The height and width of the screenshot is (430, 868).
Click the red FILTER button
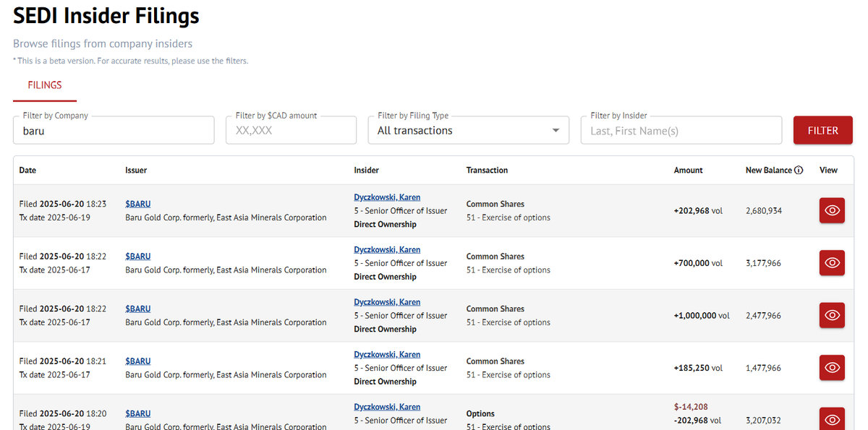click(x=823, y=130)
